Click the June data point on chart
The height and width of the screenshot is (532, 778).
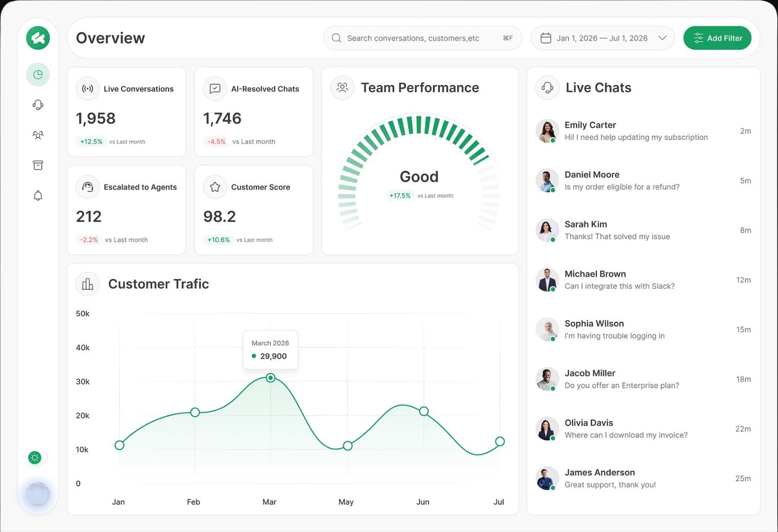[x=424, y=411]
